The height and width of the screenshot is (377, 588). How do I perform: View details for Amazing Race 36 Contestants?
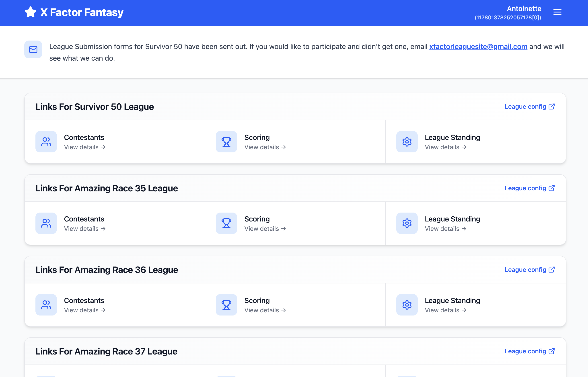pyautogui.click(x=85, y=310)
